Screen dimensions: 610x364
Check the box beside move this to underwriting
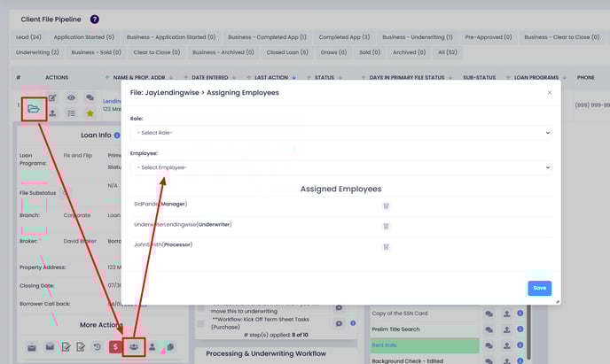[201, 308]
